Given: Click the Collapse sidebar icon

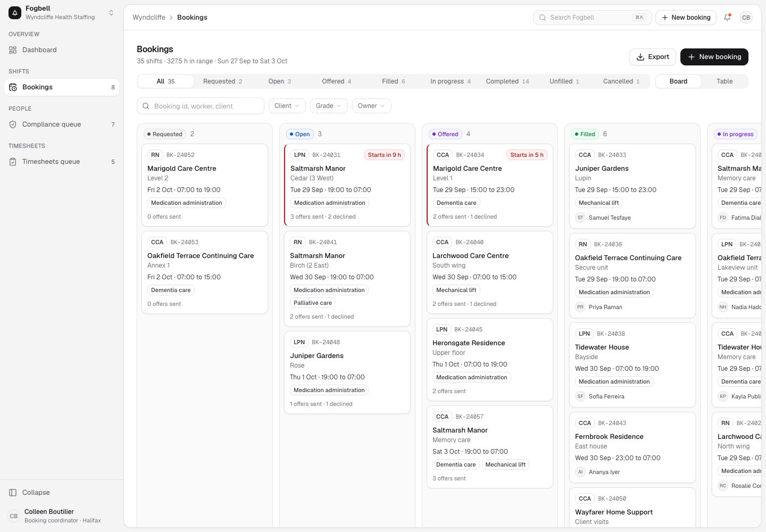Looking at the screenshot, I should coord(13,493).
